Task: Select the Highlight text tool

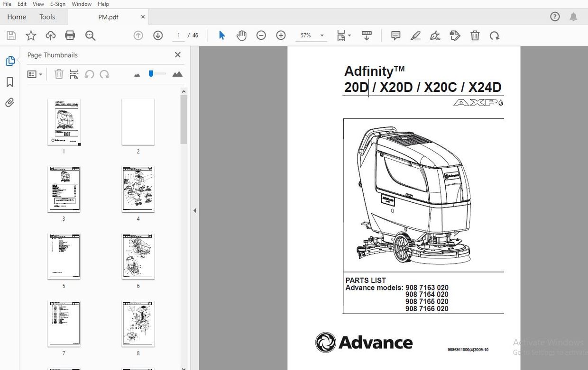Action: (415, 35)
